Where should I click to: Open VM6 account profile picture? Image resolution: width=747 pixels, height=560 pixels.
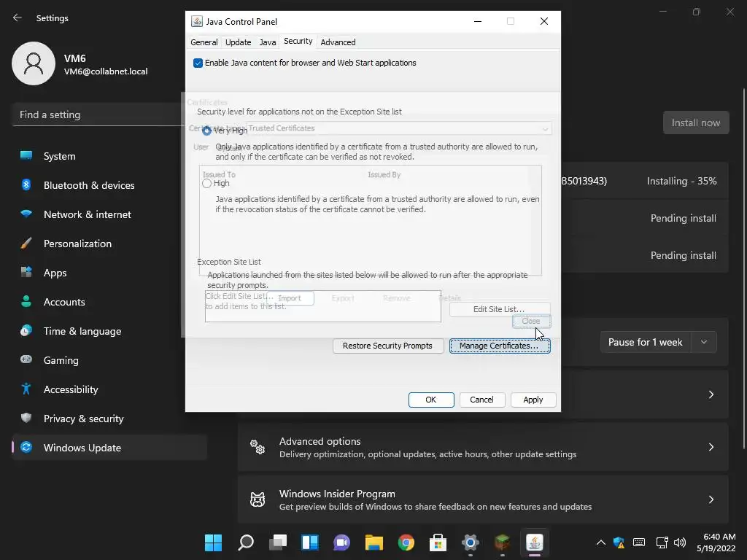tap(34, 63)
